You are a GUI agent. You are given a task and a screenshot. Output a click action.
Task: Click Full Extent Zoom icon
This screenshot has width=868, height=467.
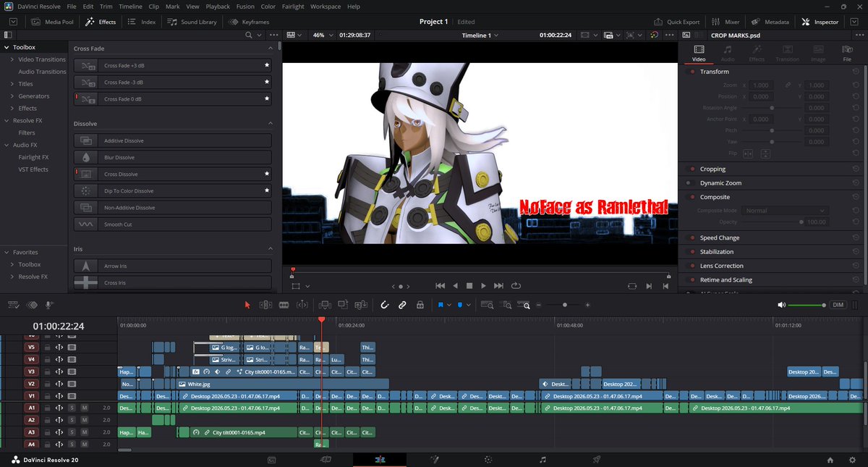(x=488, y=306)
